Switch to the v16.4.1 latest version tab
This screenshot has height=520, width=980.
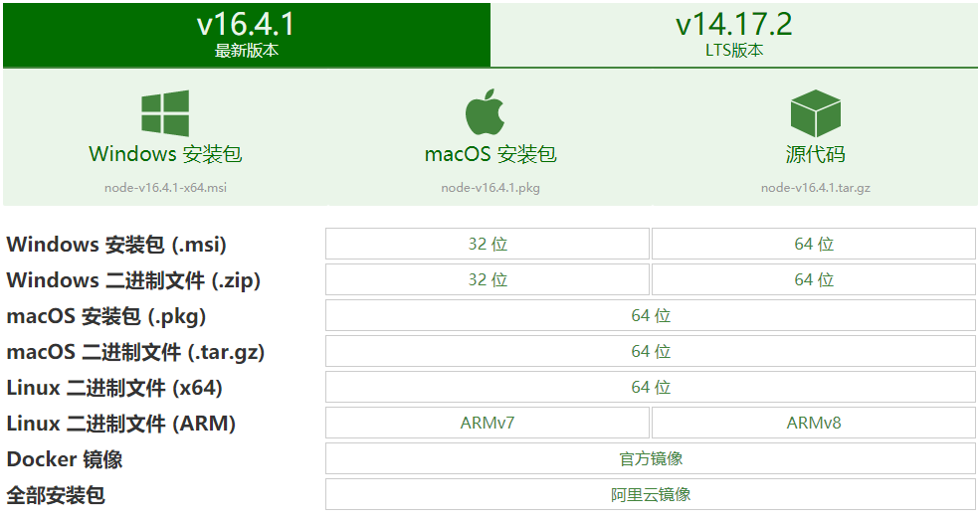coord(246,35)
